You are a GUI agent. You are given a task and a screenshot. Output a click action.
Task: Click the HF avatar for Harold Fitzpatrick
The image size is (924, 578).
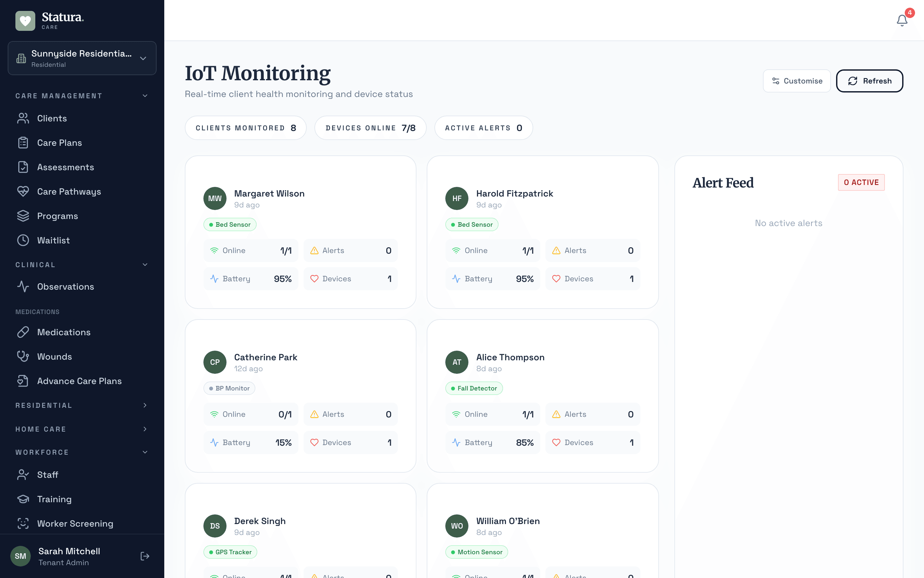tap(457, 198)
